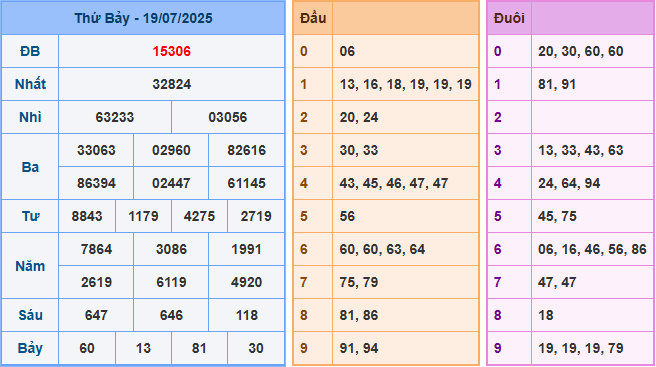Screen dimensions: 656x367
Task: Click Bảy prize number 30
Action: click(256, 348)
